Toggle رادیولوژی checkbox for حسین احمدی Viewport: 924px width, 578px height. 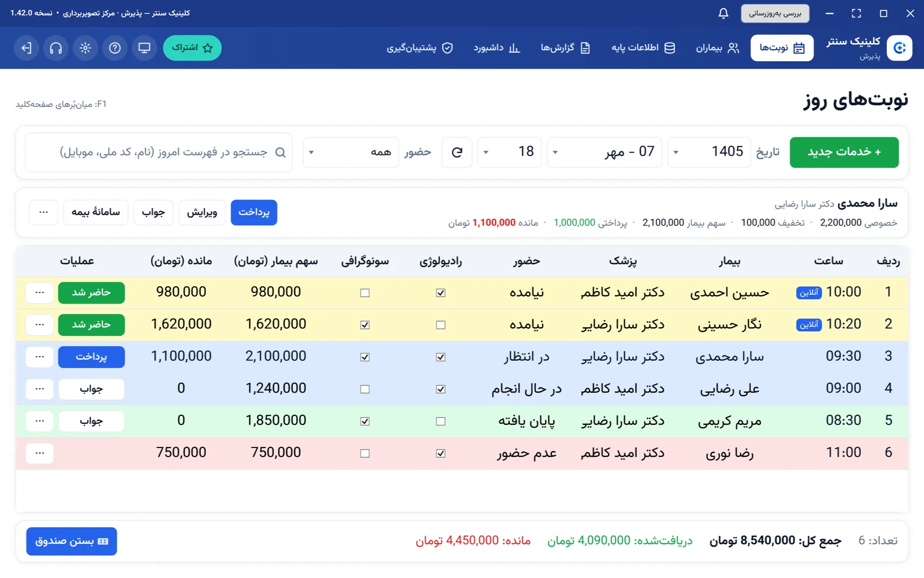pyautogui.click(x=440, y=293)
